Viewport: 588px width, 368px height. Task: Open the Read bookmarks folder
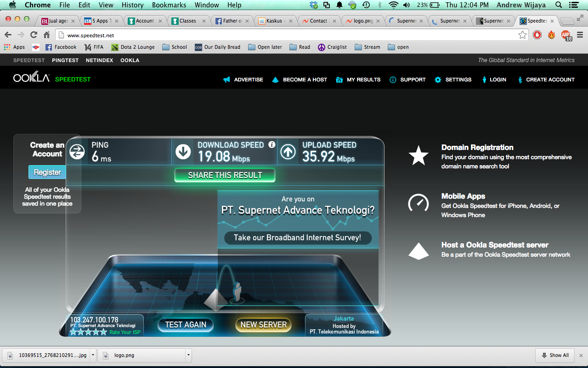(300, 47)
